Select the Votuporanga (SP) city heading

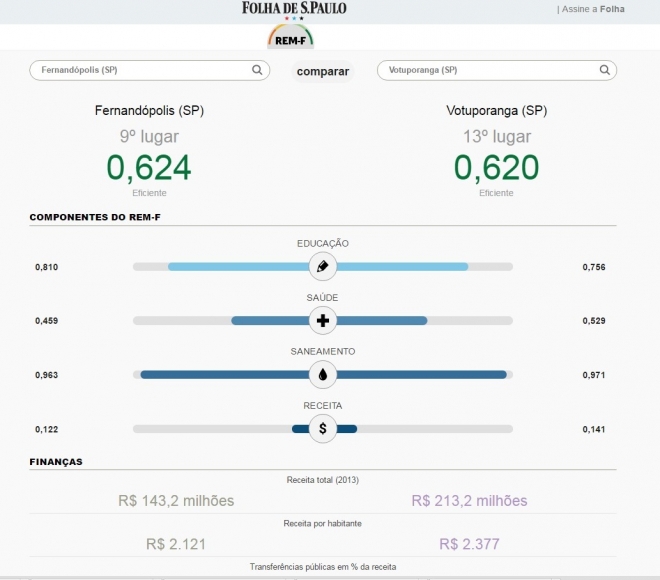[496, 110]
